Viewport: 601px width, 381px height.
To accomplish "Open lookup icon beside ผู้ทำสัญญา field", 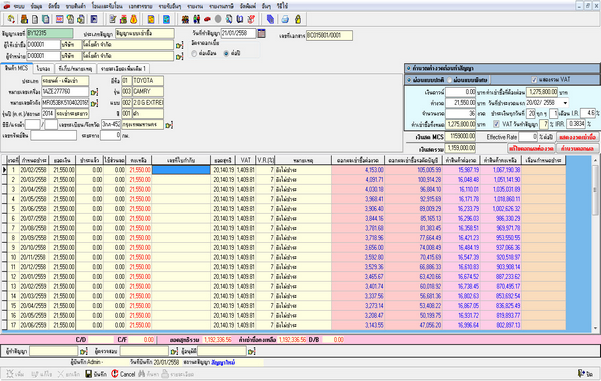I will pyautogui.click(x=84, y=351).
